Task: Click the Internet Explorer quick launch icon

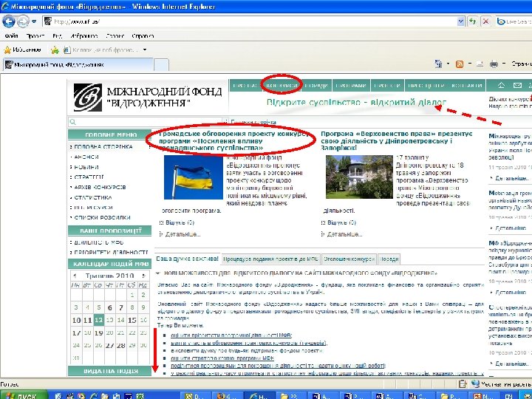Action: coord(94,396)
